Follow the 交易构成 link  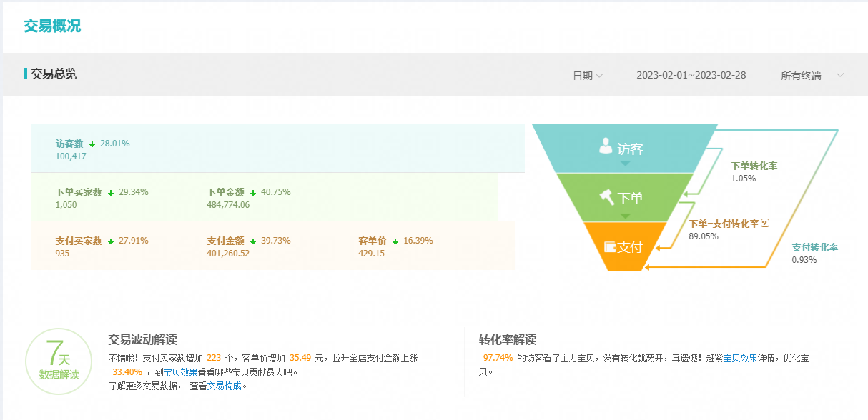pyautogui.click(x=225, y=386)
